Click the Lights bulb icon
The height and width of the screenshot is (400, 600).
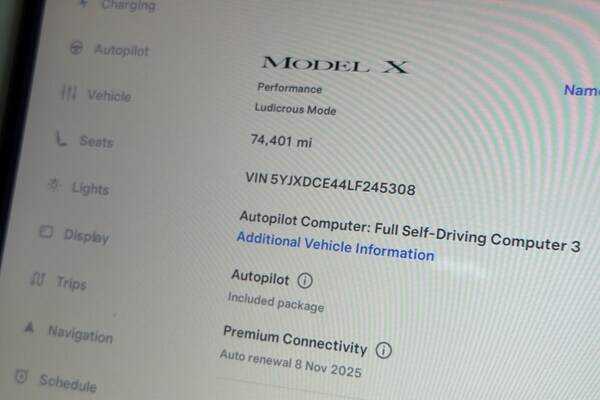coord(54,185)
